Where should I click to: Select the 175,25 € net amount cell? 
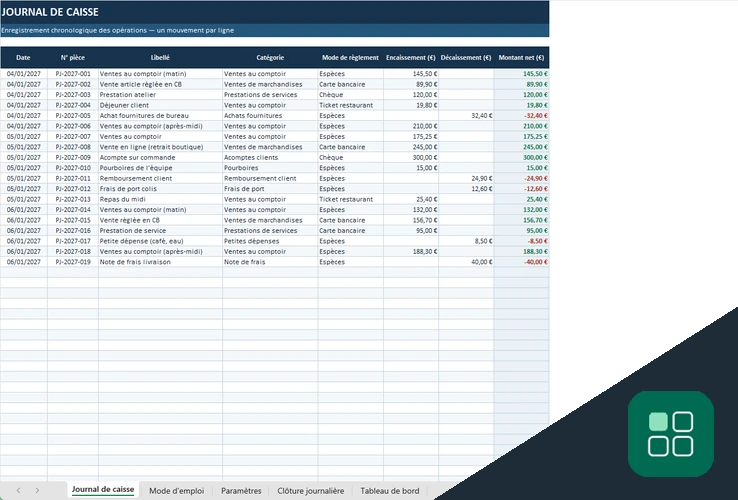(521, 137)
